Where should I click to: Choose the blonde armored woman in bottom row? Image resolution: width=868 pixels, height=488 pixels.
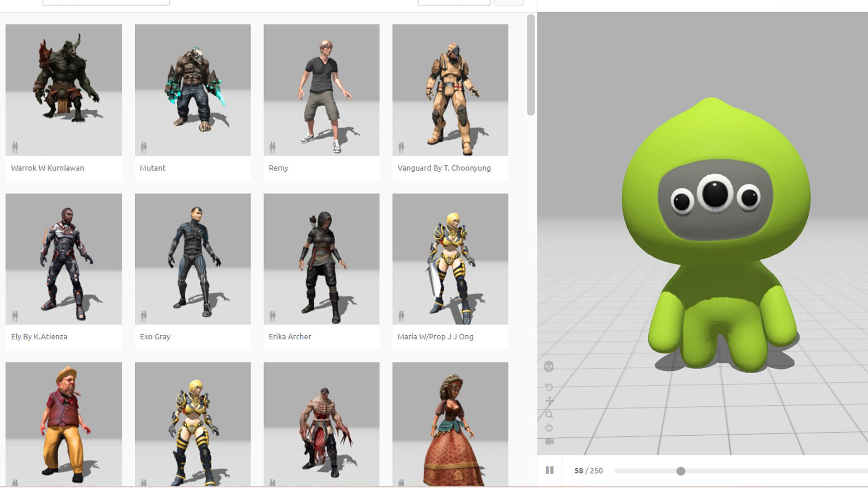coord(193,424)
